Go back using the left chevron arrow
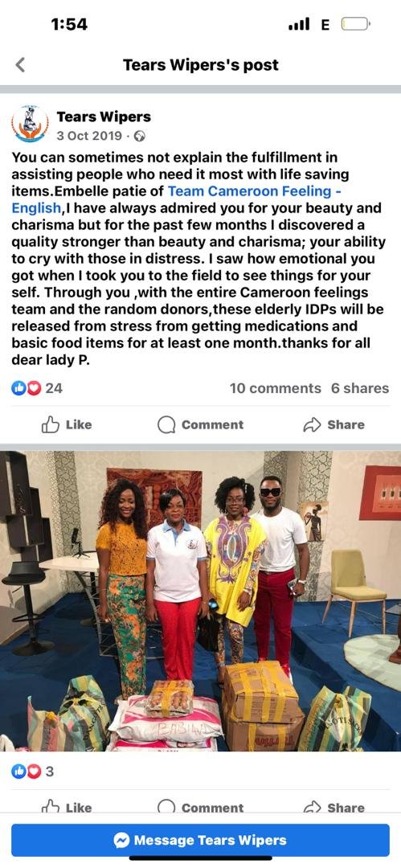 point(20,65)
